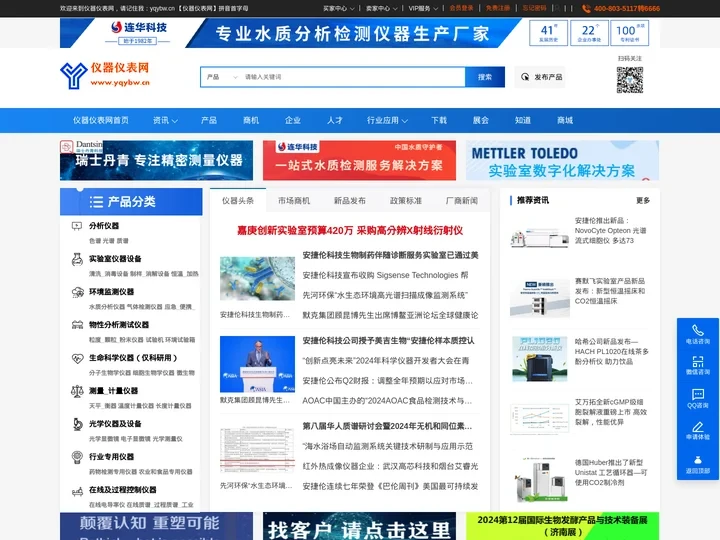Open the METTLER TOLEDO banner ad
Image resolution: width=720 pixels, height=540 pixels.
click(562, 160)
